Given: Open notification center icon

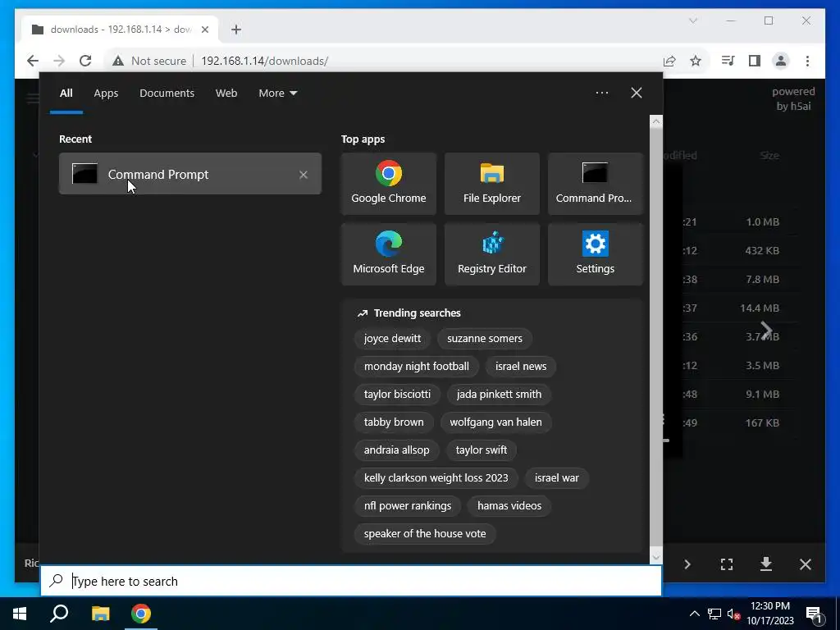Looking at the screenshot, I should 814,614.
